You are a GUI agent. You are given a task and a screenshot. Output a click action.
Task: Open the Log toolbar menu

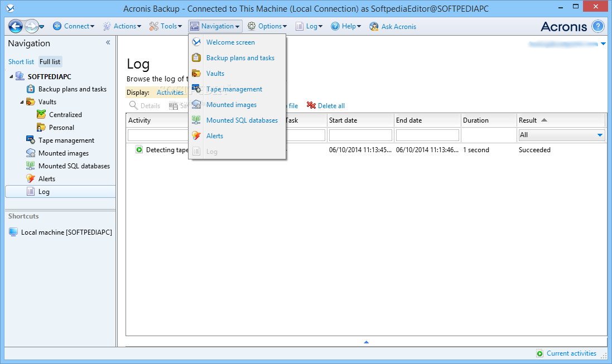[309, 26]
